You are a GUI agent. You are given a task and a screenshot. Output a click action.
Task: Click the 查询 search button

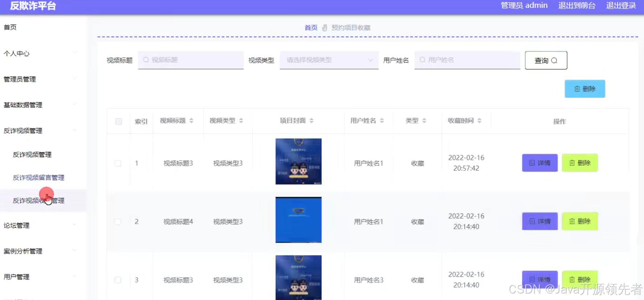(546, 60)
